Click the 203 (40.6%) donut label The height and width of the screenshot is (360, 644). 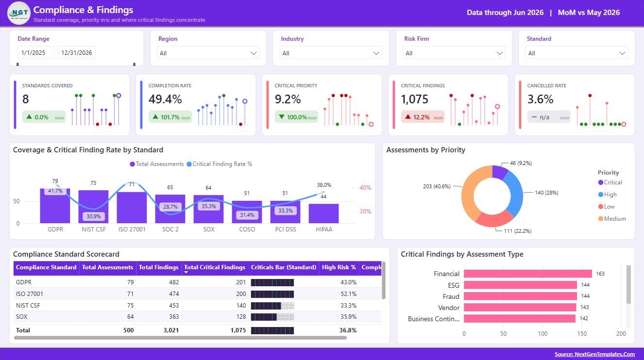pos(438,186)
